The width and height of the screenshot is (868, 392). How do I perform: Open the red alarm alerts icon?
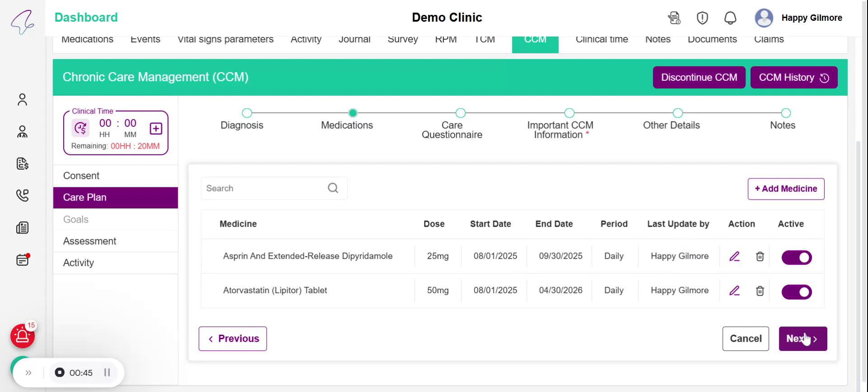pyautogui.click(x=22, y=336)
